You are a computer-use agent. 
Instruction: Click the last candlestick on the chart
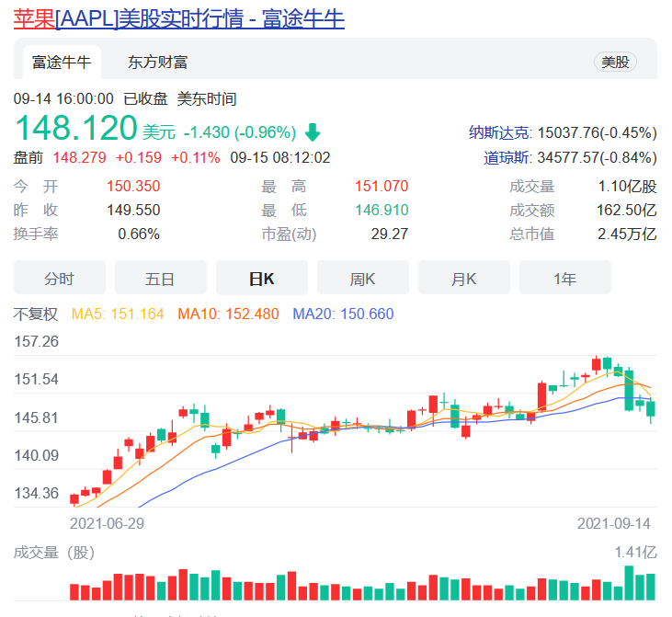coord(651,408)
